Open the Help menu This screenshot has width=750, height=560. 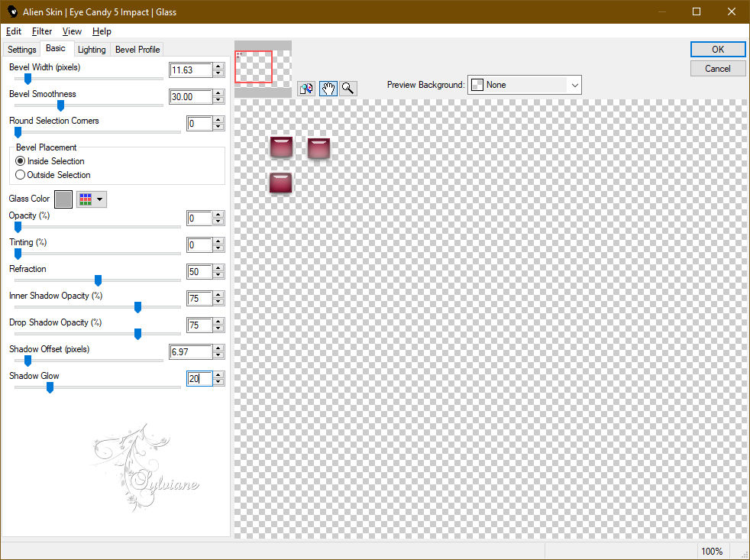click(102, 31)
